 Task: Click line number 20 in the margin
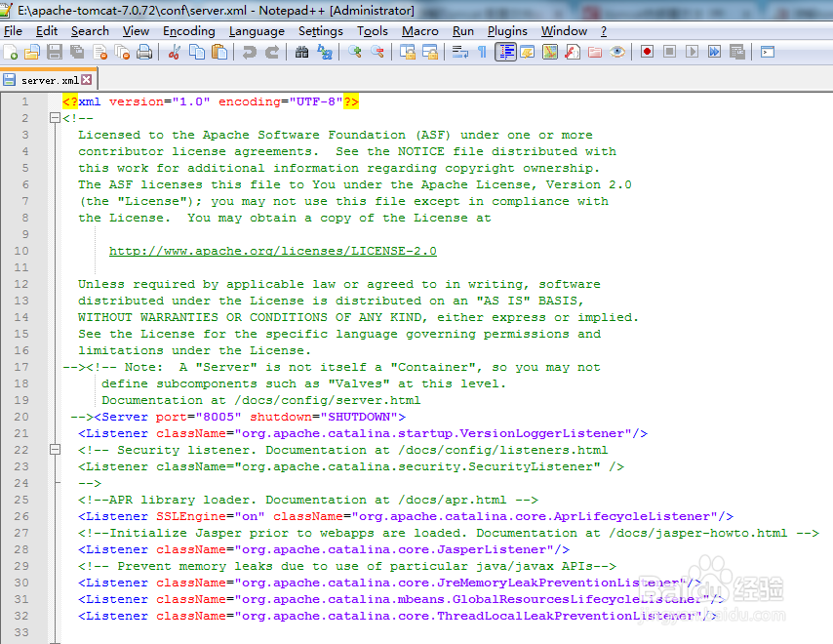(x=21, y=417)
